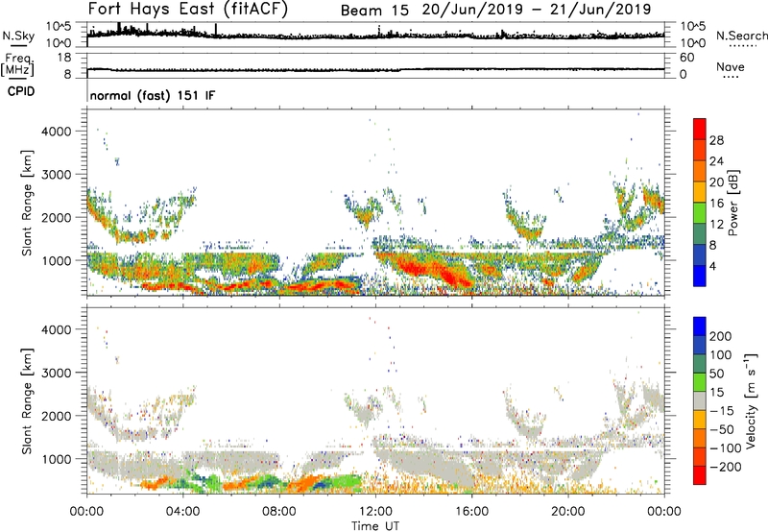The image size is (768, 532).
Task: Click the left '10^5' noise axis label
Action: pyautogui.click(x=59, y=27)
